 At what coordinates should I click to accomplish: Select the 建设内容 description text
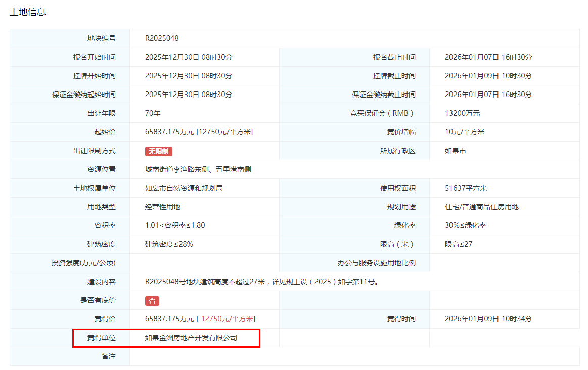(261, 282)
